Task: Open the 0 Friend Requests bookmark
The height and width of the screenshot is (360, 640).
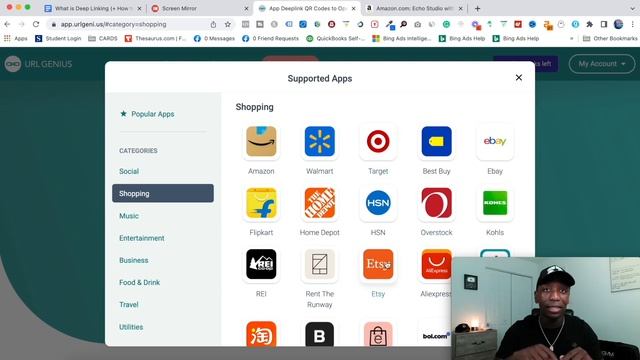Action: tap(271, 38)
